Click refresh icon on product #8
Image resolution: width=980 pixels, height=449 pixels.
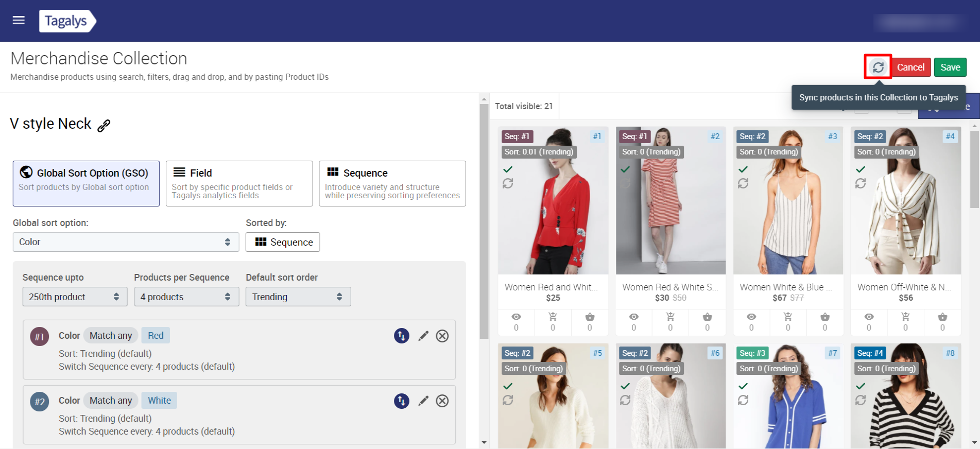(861, 400)
